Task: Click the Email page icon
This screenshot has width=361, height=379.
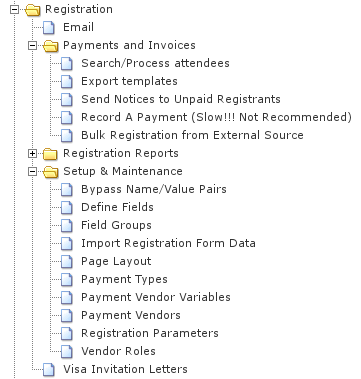Action: (49, 27)
